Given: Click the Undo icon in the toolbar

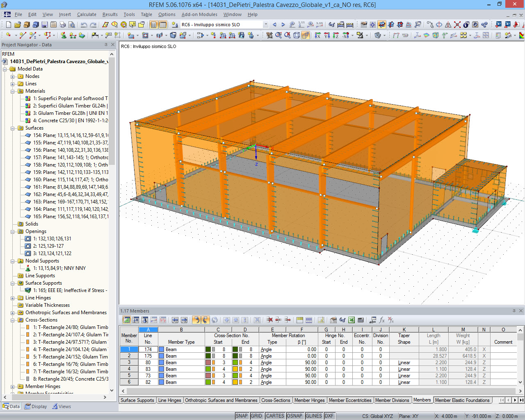Looking at the screenshot, I should tap(83, 25).
